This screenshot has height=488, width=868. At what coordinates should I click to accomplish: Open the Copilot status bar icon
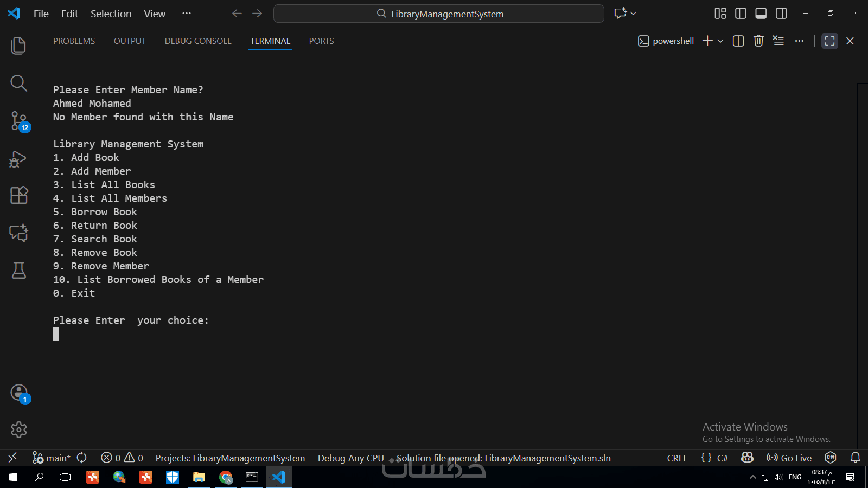coord(747,458)
